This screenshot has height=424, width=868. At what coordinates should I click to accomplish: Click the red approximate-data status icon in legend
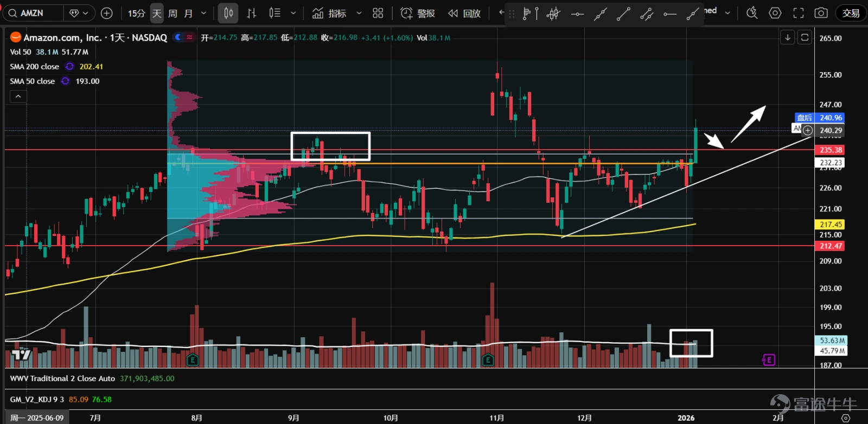click(189, 37)
